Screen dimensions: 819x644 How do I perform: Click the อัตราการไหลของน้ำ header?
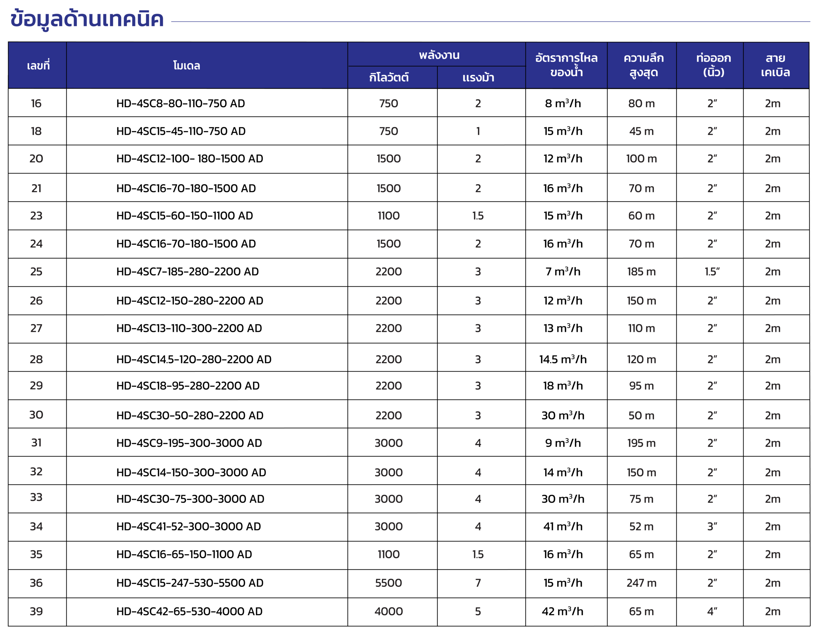[x=566, y=65]
